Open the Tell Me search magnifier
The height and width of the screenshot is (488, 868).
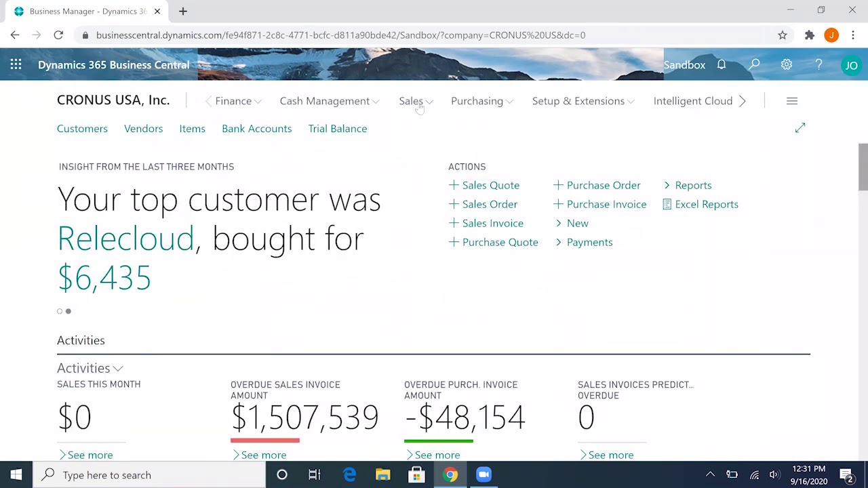[x=754, y=64]
